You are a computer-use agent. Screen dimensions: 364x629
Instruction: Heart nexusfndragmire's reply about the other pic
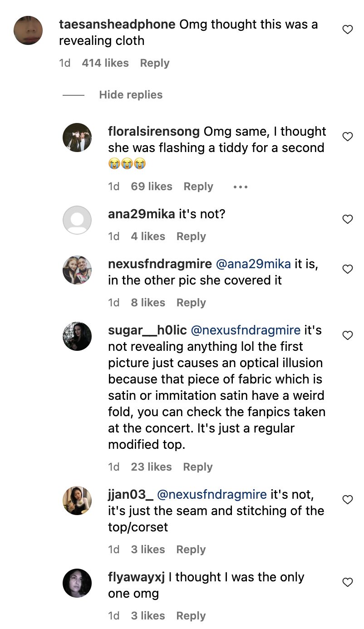pos(347,269)
